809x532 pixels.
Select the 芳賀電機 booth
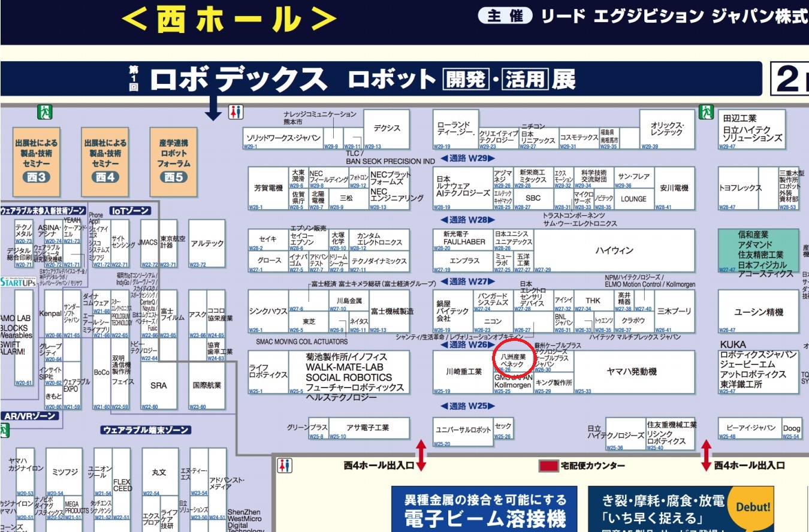click(268, 188)
